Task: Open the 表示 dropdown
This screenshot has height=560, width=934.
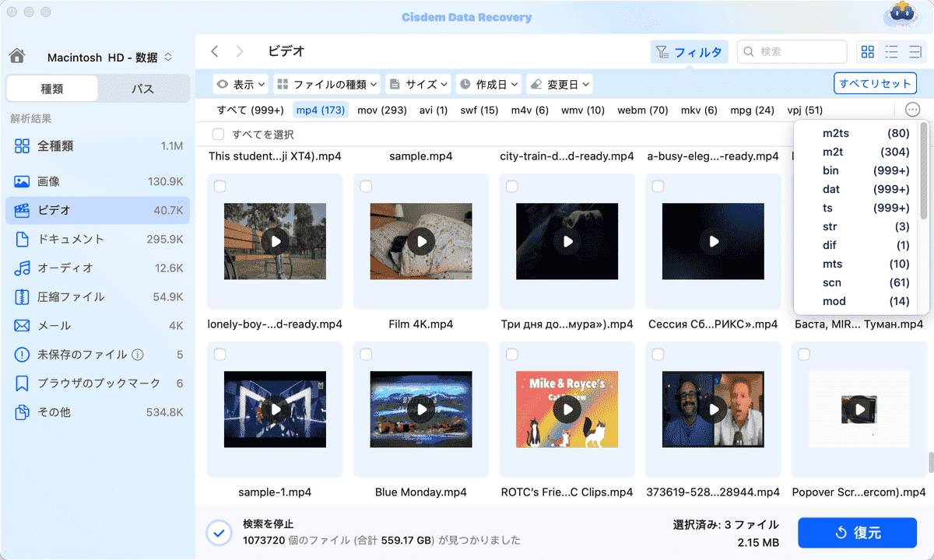Action: pos(241,84)
